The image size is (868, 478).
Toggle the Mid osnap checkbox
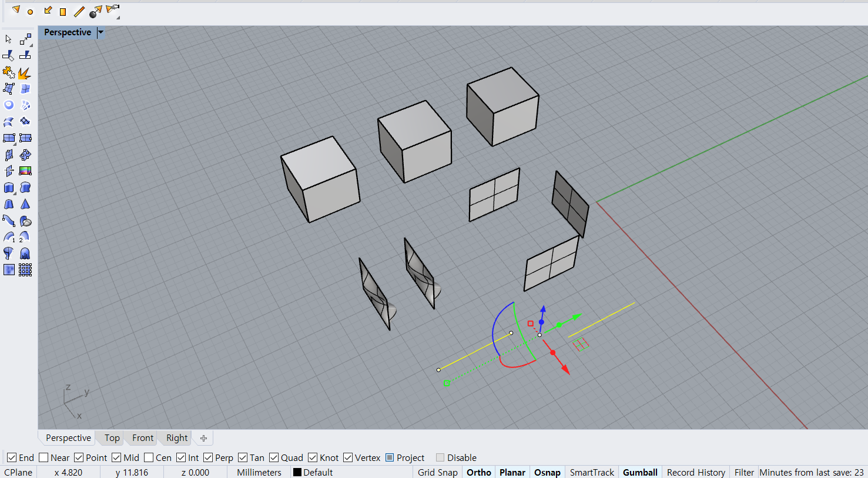(x=116, y=457)
